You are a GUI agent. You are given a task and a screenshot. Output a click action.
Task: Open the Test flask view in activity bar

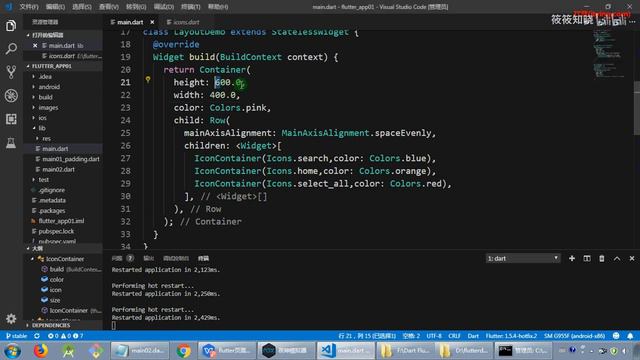pos(11,142)
